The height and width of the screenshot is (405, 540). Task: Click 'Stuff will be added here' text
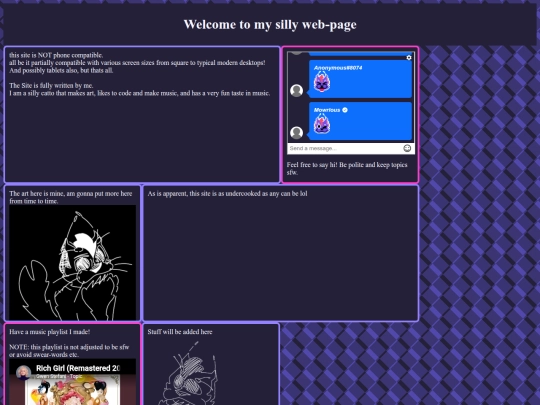[180, 332]
